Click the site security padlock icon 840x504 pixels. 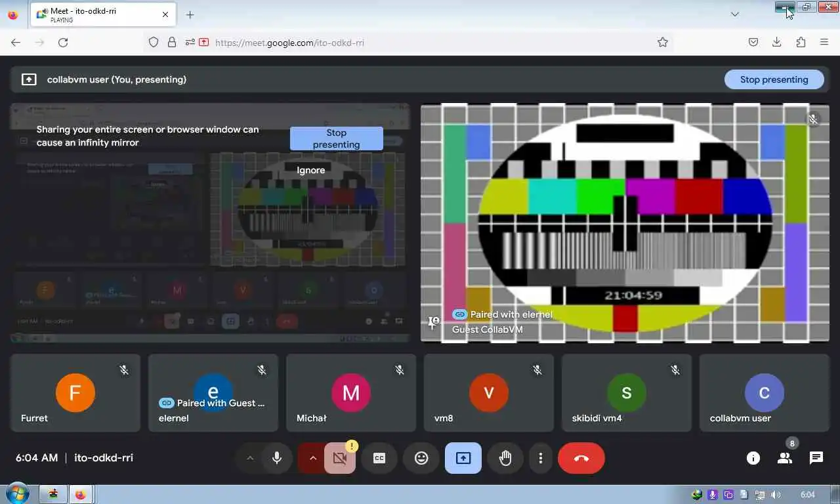[172, 43]
